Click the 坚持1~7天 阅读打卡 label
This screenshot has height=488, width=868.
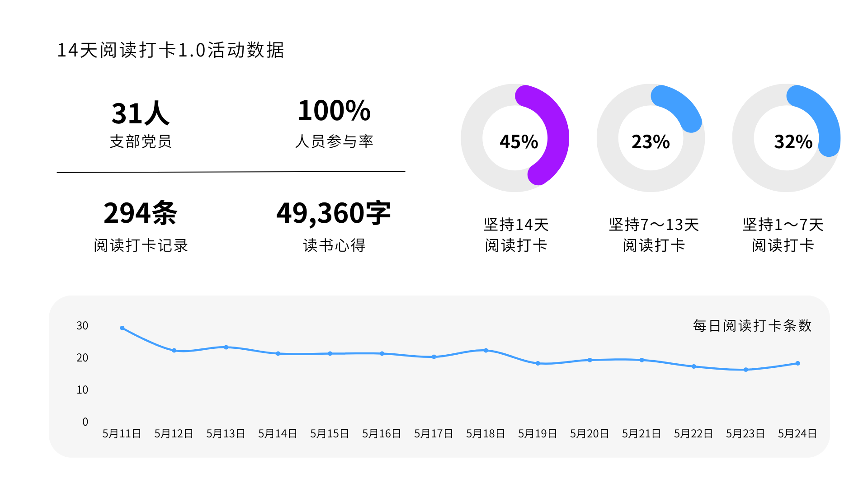(783, 235)
